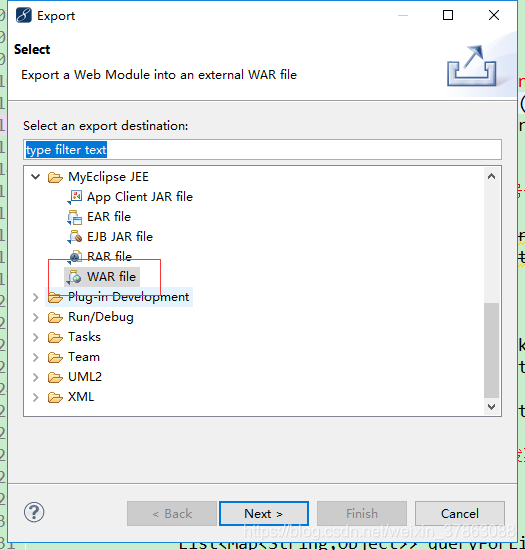Viewport: 525px width, 550px height.
Task: Open help with the question mark icon
Action: click(34, 512)
